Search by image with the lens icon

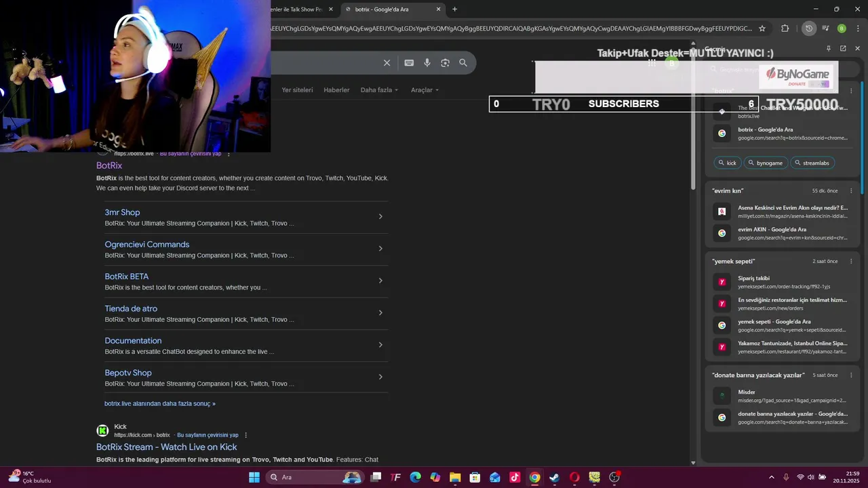pos(445,62)
